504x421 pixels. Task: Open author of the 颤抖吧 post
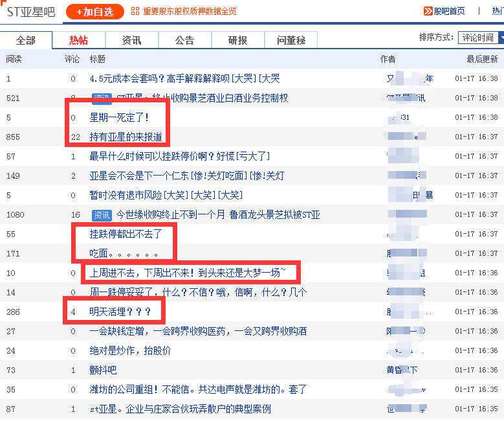(x=402, y=370)
